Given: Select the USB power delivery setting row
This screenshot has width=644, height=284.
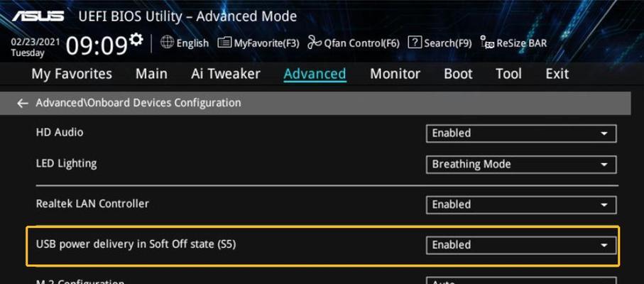Looking at the screenshot, I should tap(323, 246).
